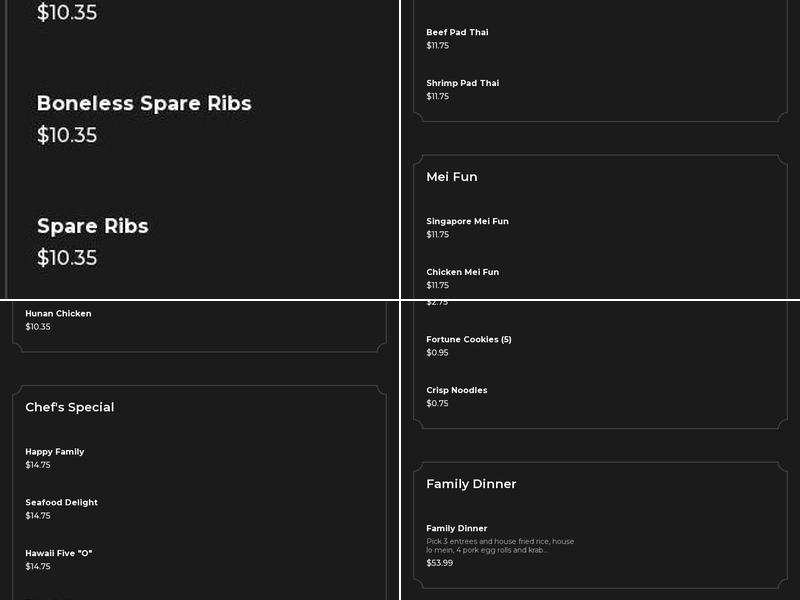
Task: Open the Beef Pad Thai item
Action: [457, 33]
